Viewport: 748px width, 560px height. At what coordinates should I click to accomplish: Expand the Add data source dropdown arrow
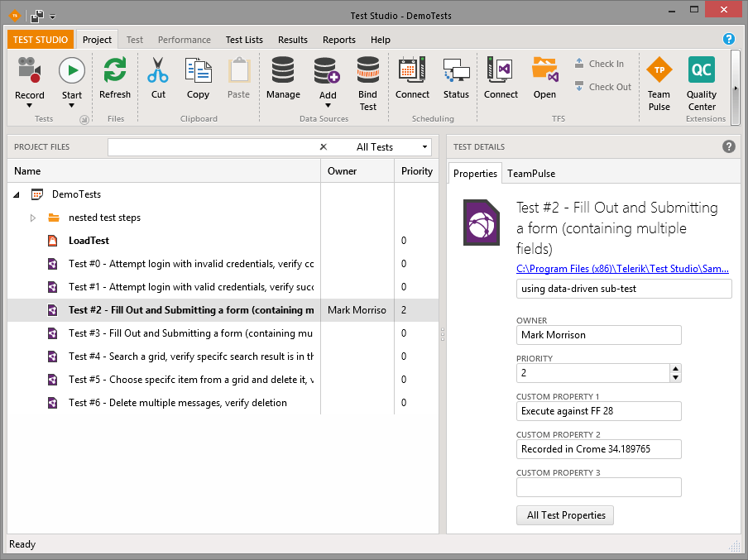coord(328,106)
